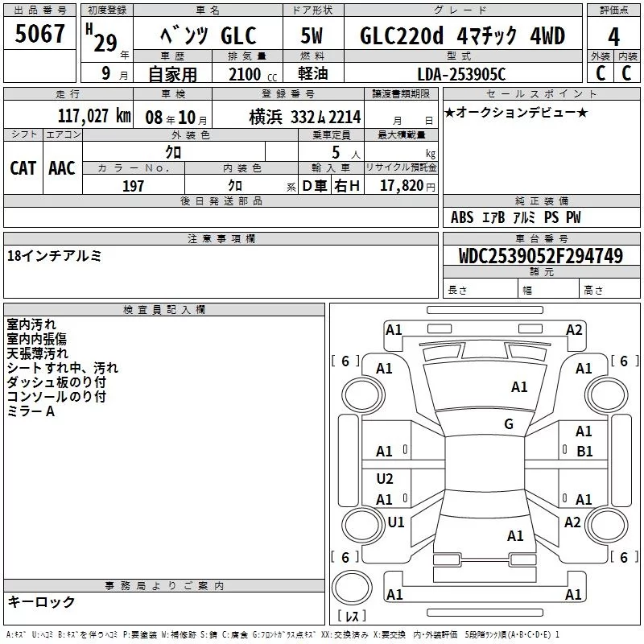Select the 後日発送部品 header bar
The width and height of the screenshot is (644, 644).
[221, 200]
